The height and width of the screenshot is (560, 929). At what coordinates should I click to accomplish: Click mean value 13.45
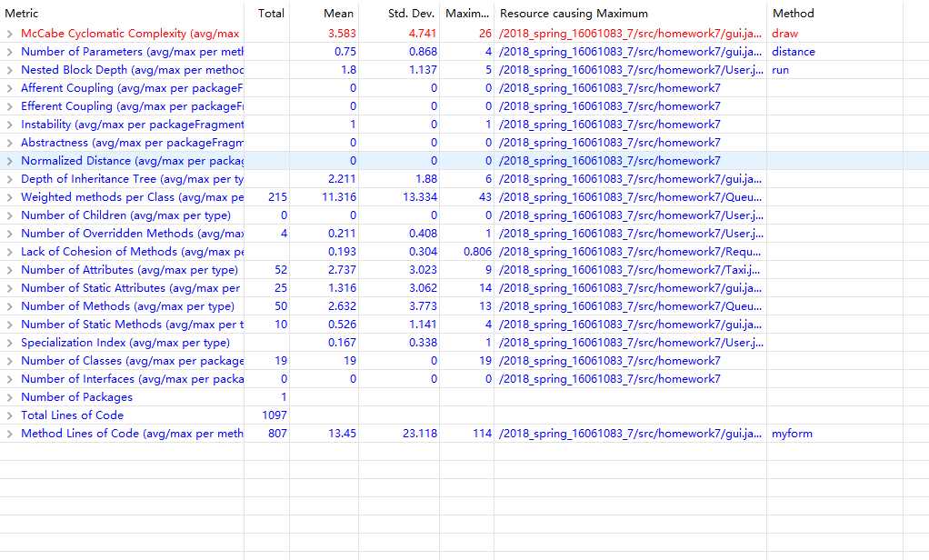[342, 434]
